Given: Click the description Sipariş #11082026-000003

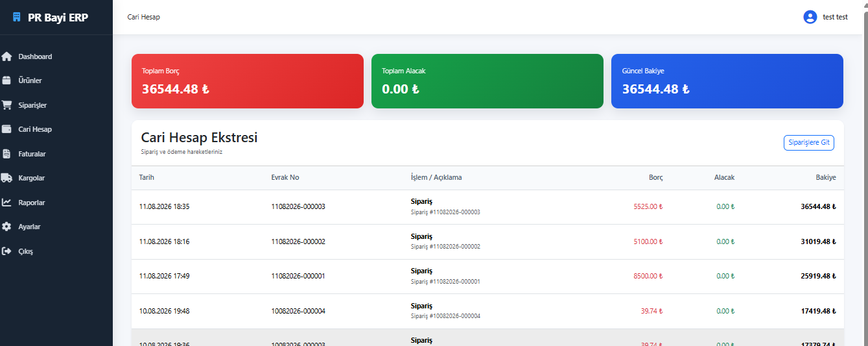Looking at the screenshot, I should pos(445,212).
